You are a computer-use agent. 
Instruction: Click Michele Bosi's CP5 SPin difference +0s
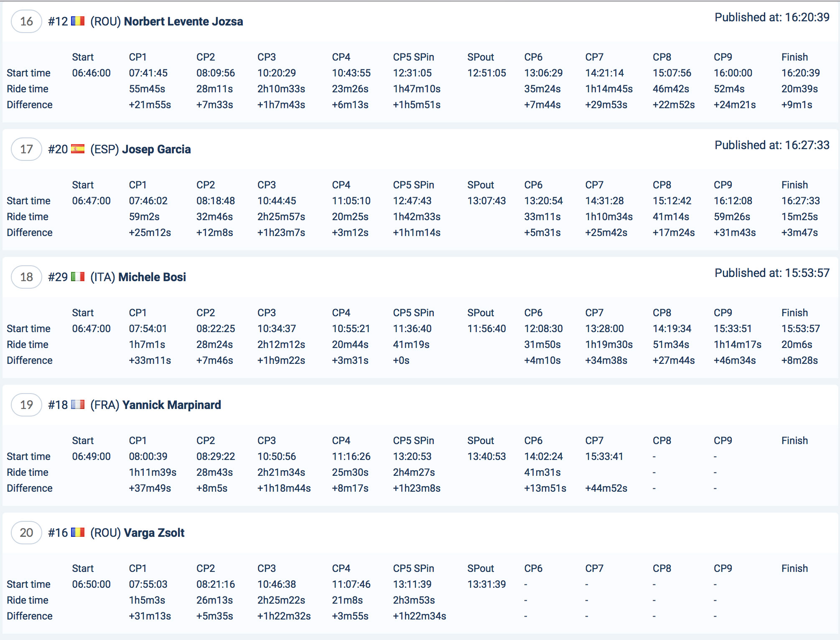pos(401,361)
